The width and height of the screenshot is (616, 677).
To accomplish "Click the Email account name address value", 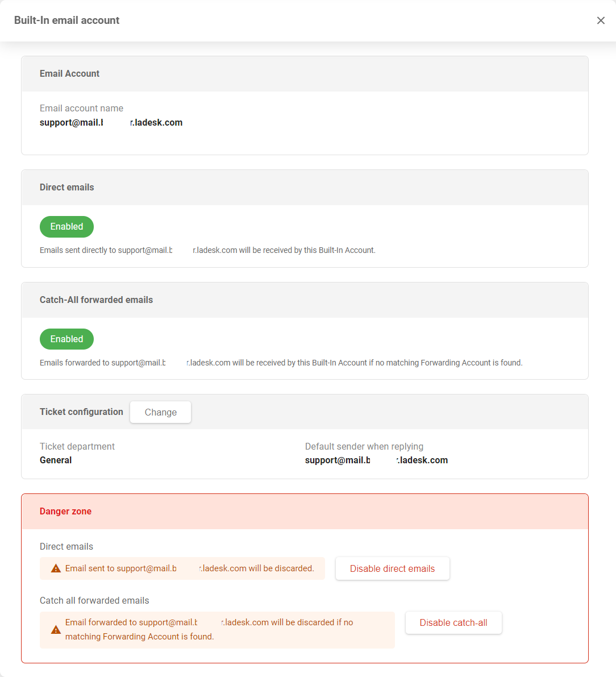I will click(111, 123).
